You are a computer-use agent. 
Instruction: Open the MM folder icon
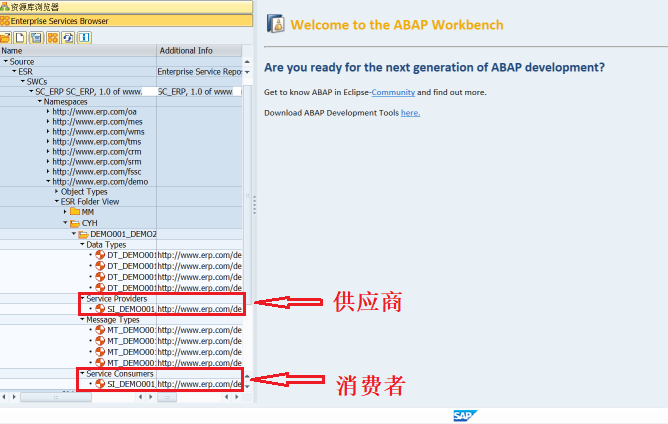click(x=75, y=211)
